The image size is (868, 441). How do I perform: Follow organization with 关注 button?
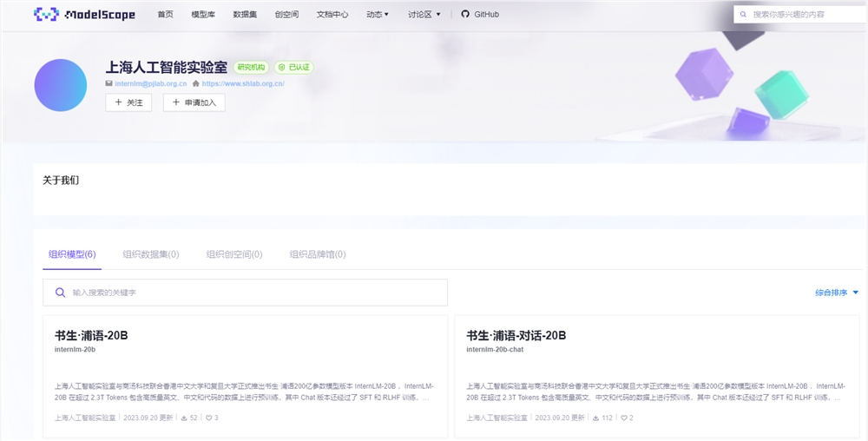coord(128,102)
